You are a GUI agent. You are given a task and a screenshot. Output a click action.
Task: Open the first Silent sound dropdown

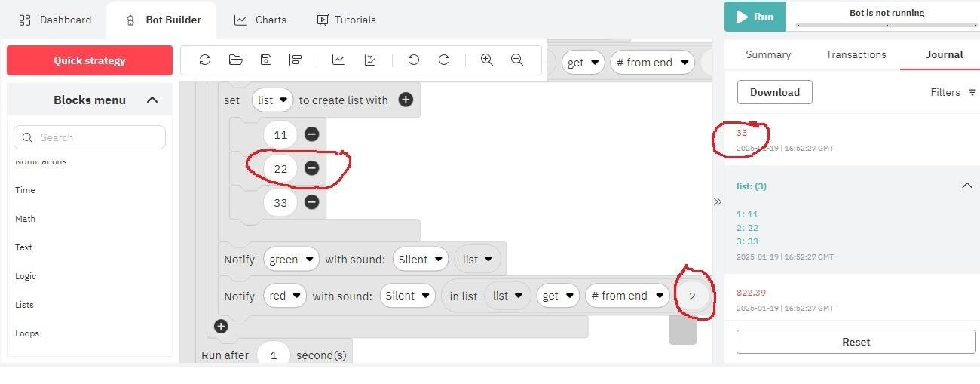coord(421,260)
